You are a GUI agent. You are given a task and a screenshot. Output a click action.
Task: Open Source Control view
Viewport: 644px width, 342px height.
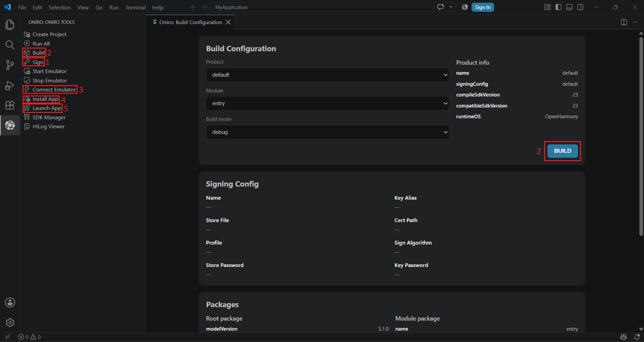point(10,65)
